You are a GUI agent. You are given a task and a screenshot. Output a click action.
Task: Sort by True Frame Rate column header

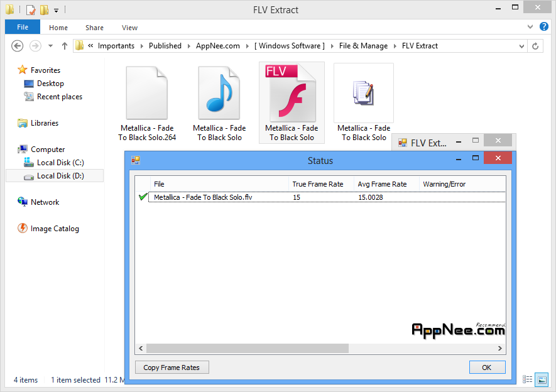(x=321, y=184)
